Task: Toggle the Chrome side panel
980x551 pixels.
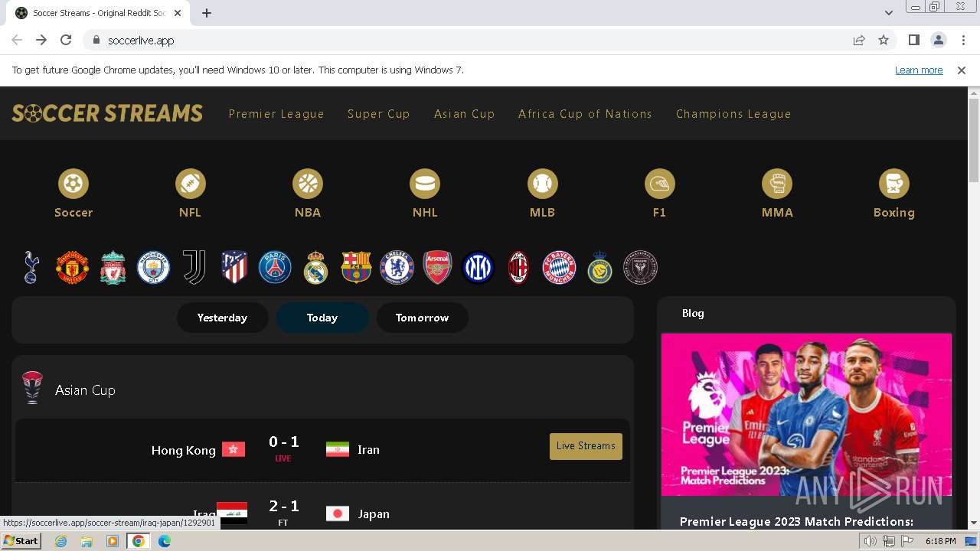Action: (913, 41)
